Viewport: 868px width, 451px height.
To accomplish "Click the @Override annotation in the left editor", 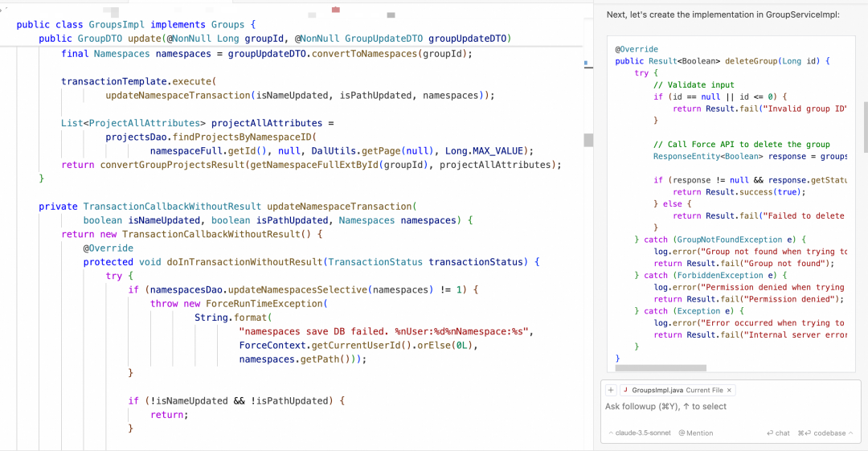I will (x=108, y=248).
